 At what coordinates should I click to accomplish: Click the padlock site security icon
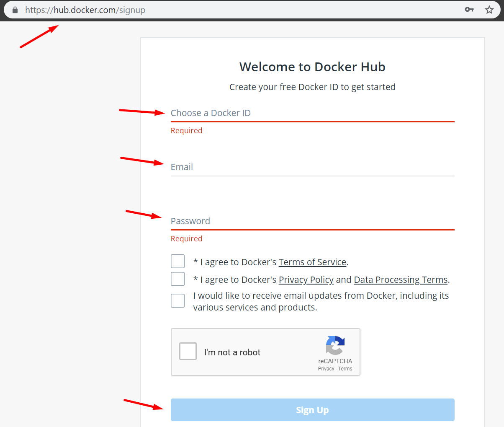pos(15,10)
